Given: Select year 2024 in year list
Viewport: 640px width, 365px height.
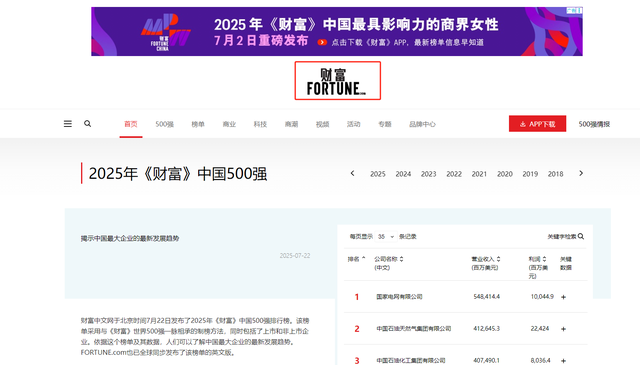Looking at the screenshot, I should tap(403, 174).
